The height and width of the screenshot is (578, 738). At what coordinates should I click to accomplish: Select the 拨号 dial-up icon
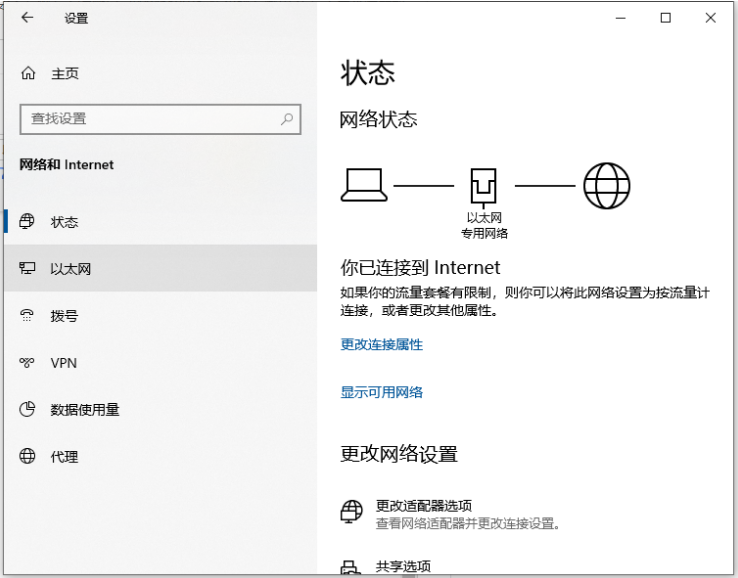[28, 316]
